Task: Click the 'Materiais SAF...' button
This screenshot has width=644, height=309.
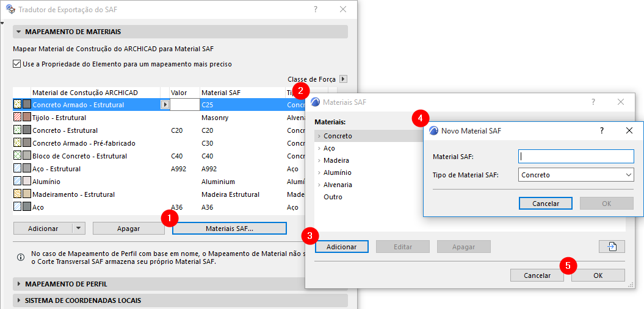Action: tap(229, 229)
